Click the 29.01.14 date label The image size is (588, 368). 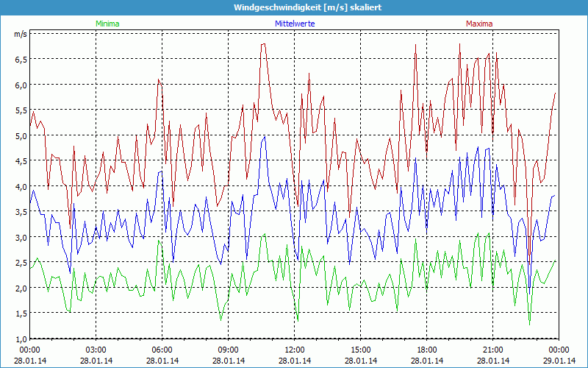click(x=559, y=361)
